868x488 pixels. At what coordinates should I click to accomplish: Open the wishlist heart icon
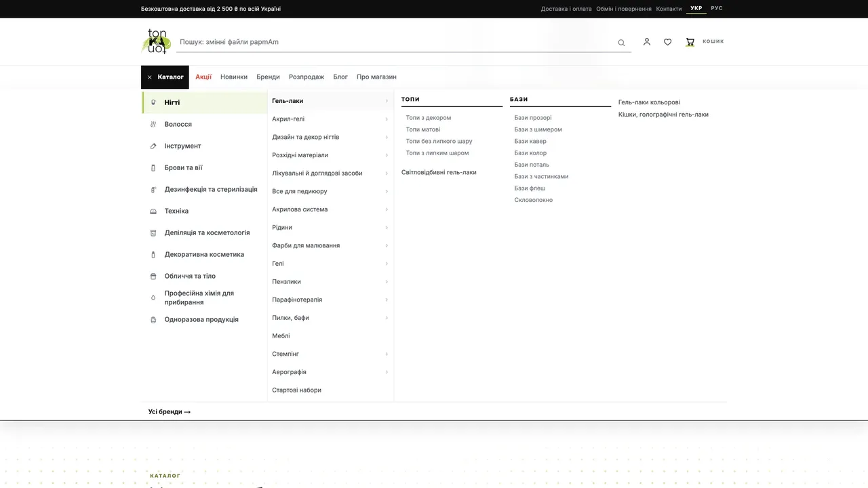668,42
